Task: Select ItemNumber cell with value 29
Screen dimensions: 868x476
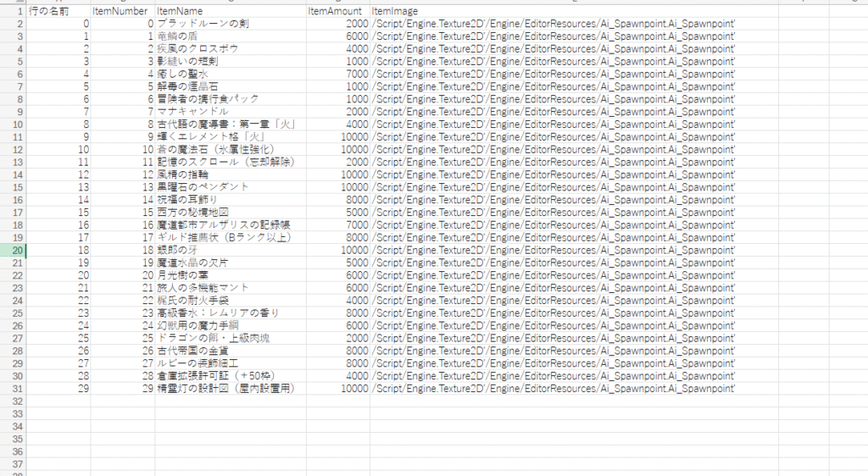Action: (x=122, y=389)
